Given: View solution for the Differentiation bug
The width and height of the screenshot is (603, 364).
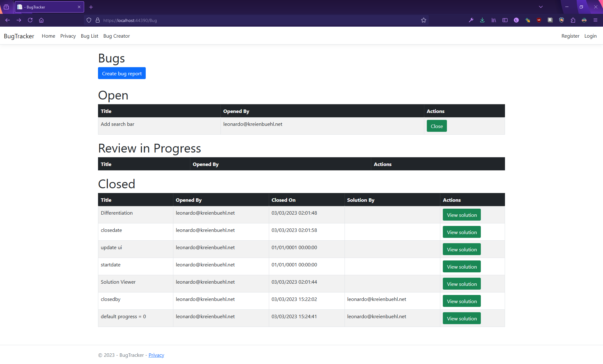Looking at the screenshot, I should click(x=461, y=215).
